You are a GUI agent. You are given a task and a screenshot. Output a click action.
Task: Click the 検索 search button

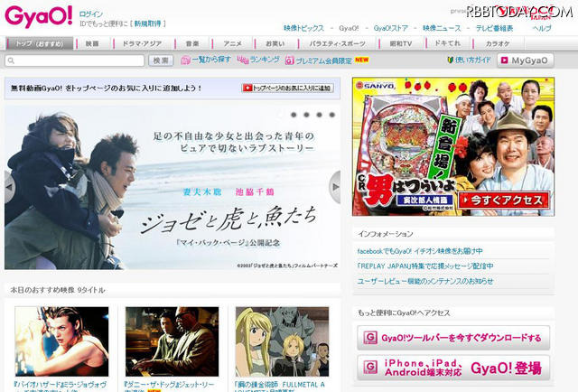point(161,61)
